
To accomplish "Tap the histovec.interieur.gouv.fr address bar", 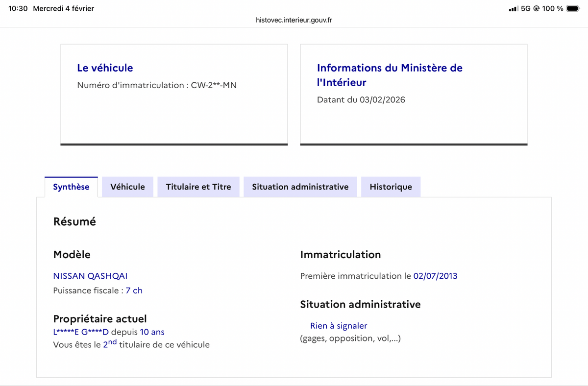I will pos(294,20).
